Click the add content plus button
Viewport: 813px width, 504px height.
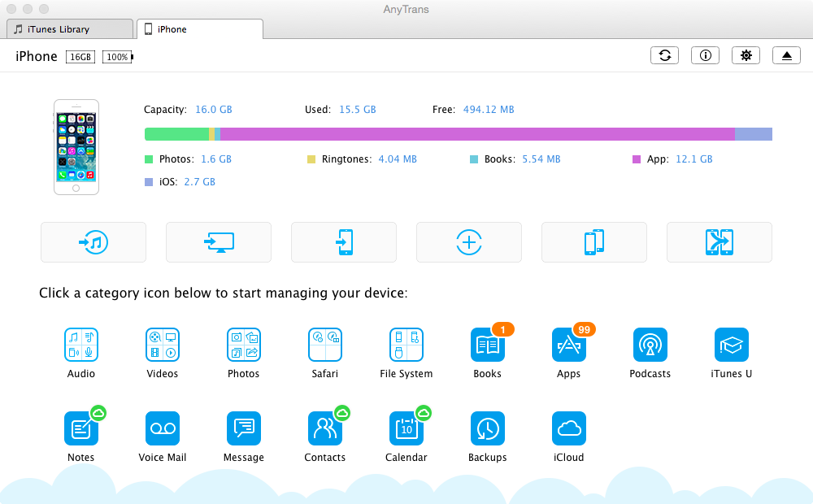469,242
